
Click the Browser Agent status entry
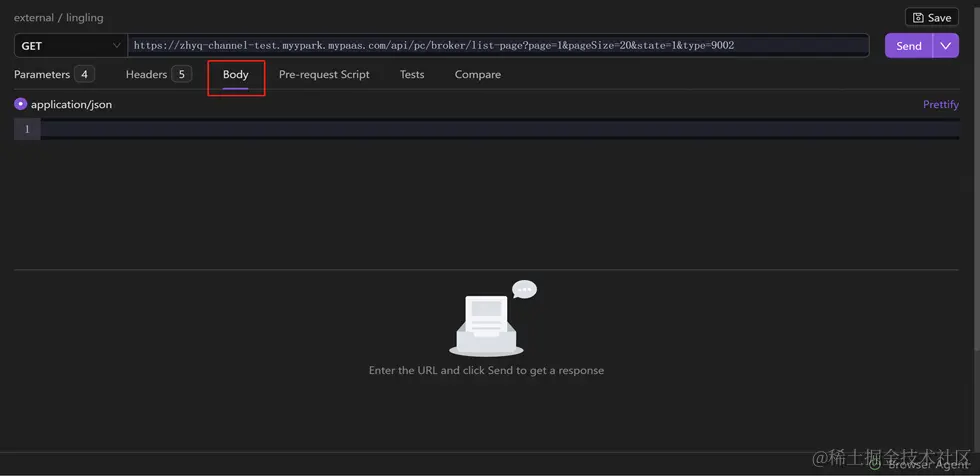point(919,464)
